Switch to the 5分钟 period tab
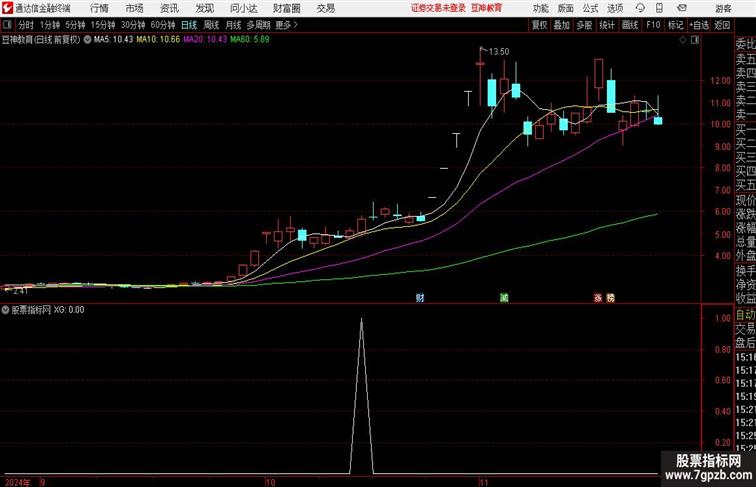The height and width of the screenshot is (487, 756). point(75,25)
